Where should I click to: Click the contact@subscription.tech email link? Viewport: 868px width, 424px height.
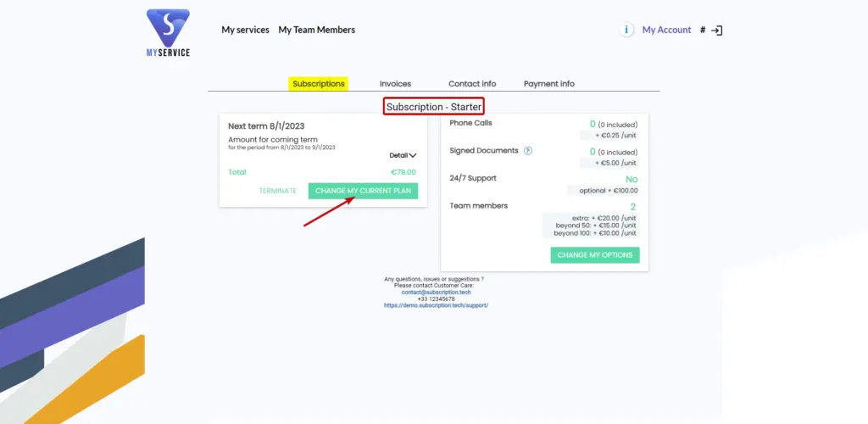point(437,293)
